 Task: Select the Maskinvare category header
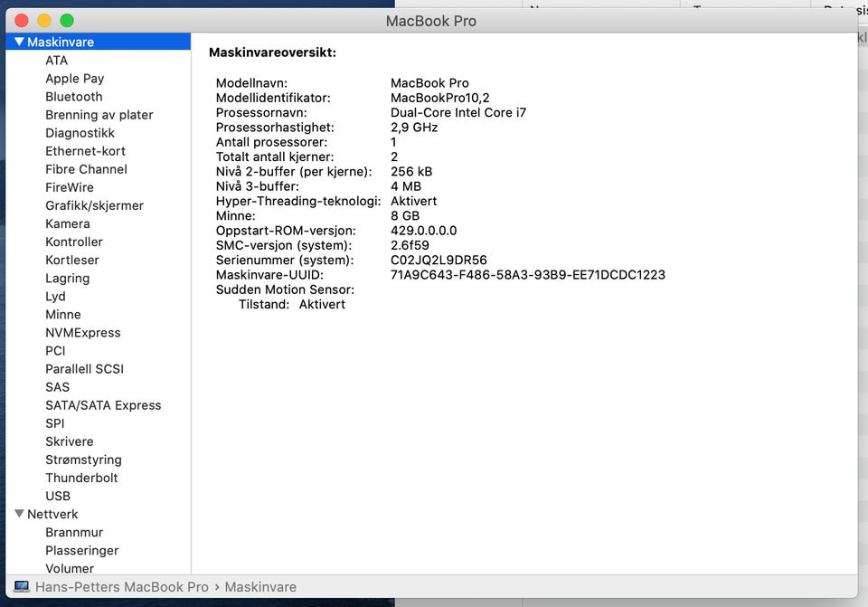point(61,43)
